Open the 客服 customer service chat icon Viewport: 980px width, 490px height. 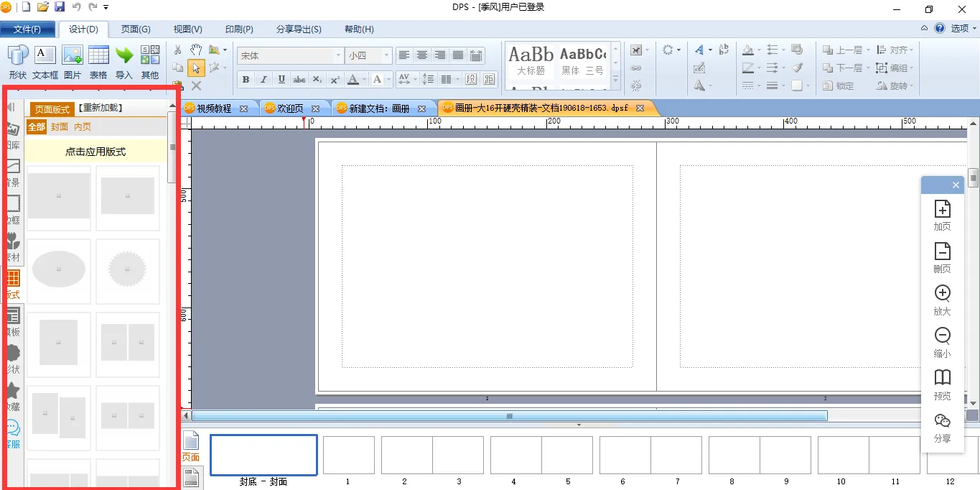coord(13,434)
